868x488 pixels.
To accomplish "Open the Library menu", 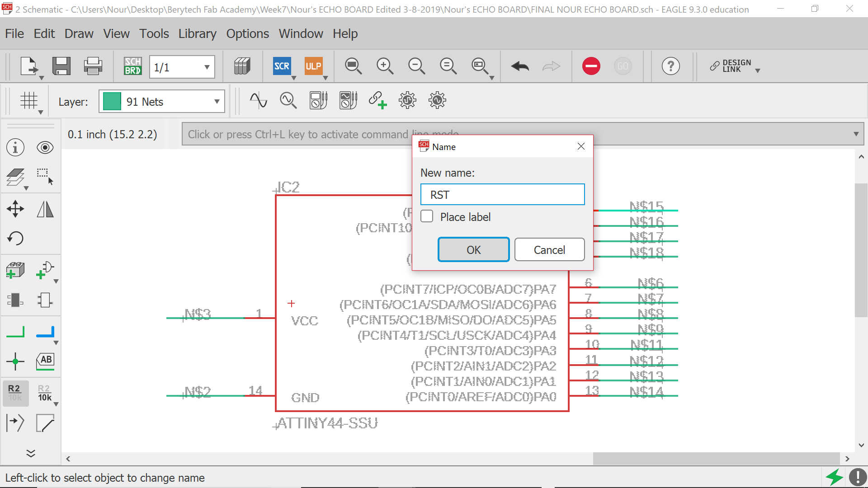I will click(x=197, y=33).
